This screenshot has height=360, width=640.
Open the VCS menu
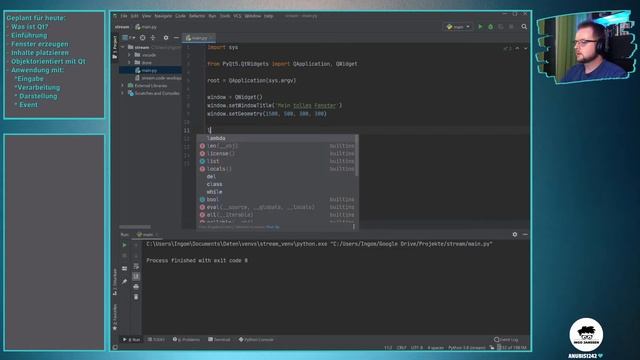pos(238,16)
